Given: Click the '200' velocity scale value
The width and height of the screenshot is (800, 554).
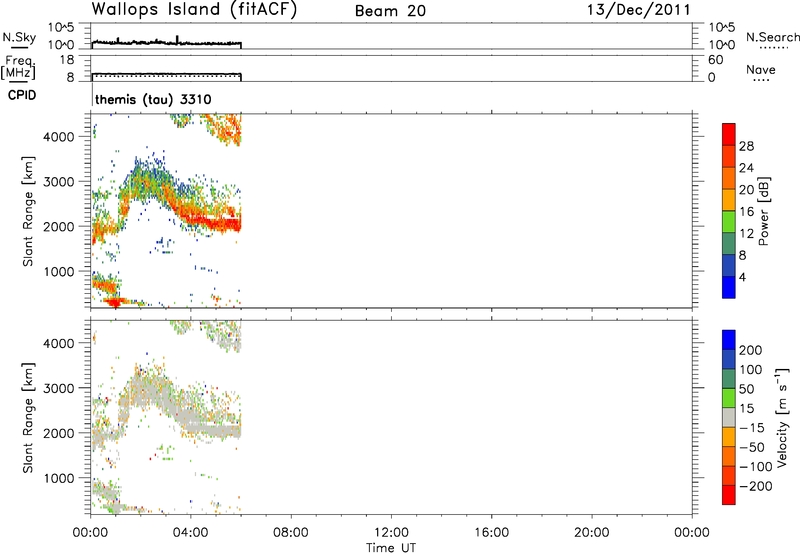Looking at the screenshot, I should [751, 350].
